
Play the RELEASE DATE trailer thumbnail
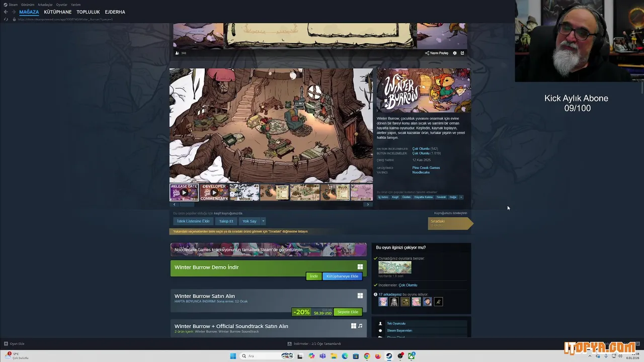pos(184,192)
